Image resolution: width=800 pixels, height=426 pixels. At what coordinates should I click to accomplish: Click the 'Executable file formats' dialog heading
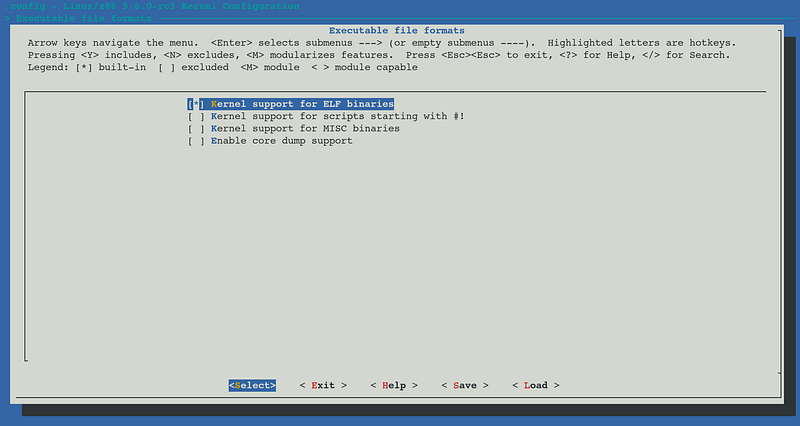(396, 31)
